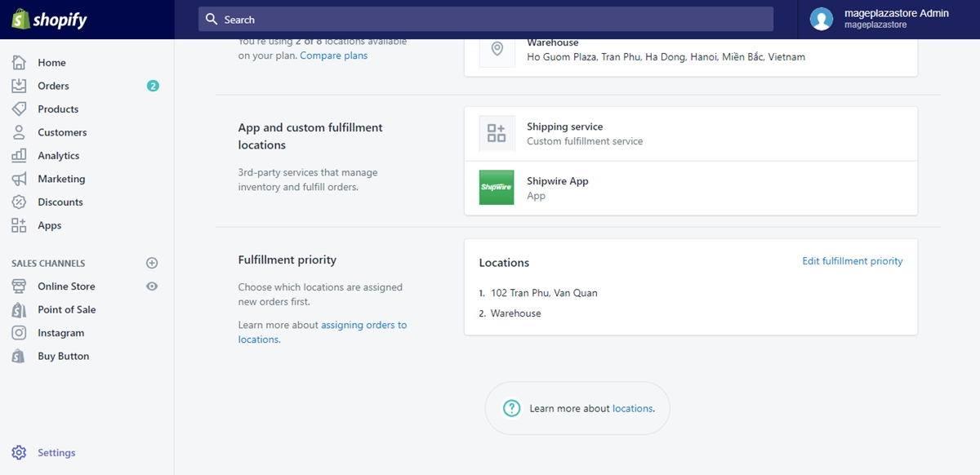Click the Orders count badge showing 2
The width and height of the screenshot is (980, 475).
point(153,86)
